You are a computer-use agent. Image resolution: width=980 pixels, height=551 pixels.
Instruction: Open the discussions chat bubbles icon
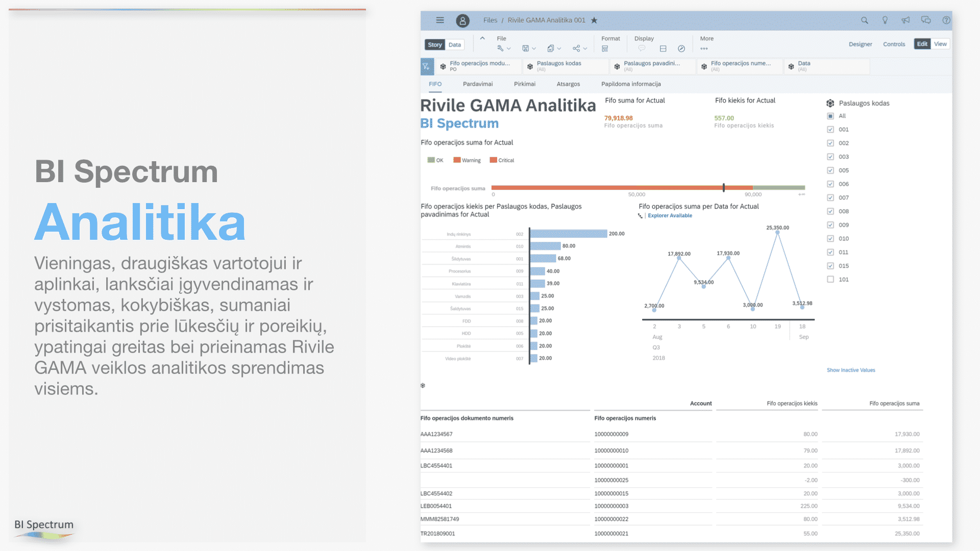tap(925, 20)
